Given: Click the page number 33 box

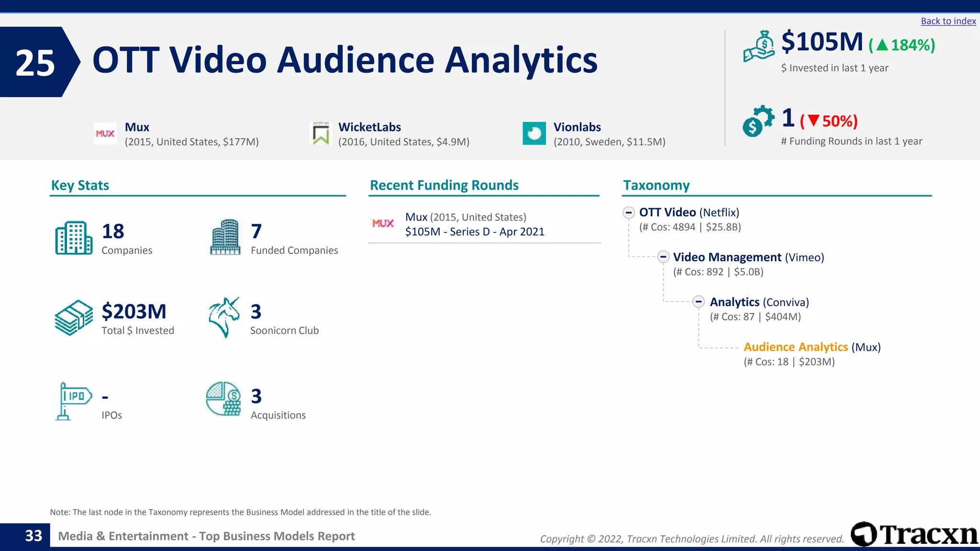Looking at the screenshot, I should (24, 536).
